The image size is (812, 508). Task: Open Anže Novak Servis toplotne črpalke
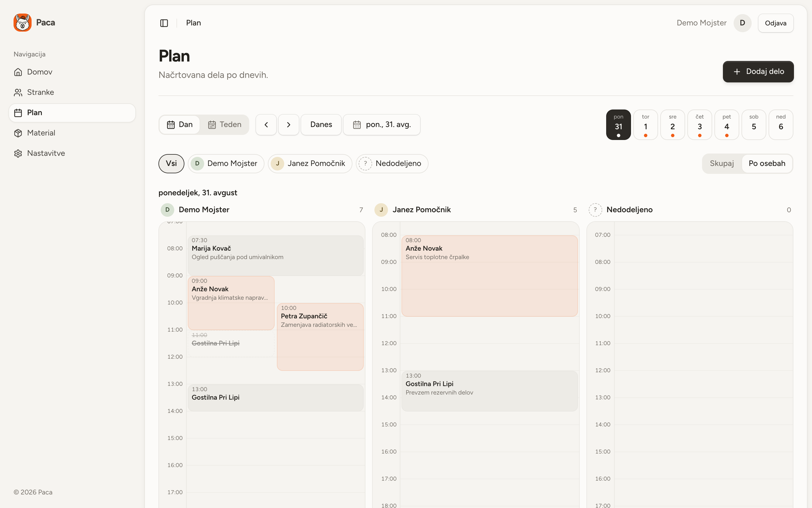(489, 276)
